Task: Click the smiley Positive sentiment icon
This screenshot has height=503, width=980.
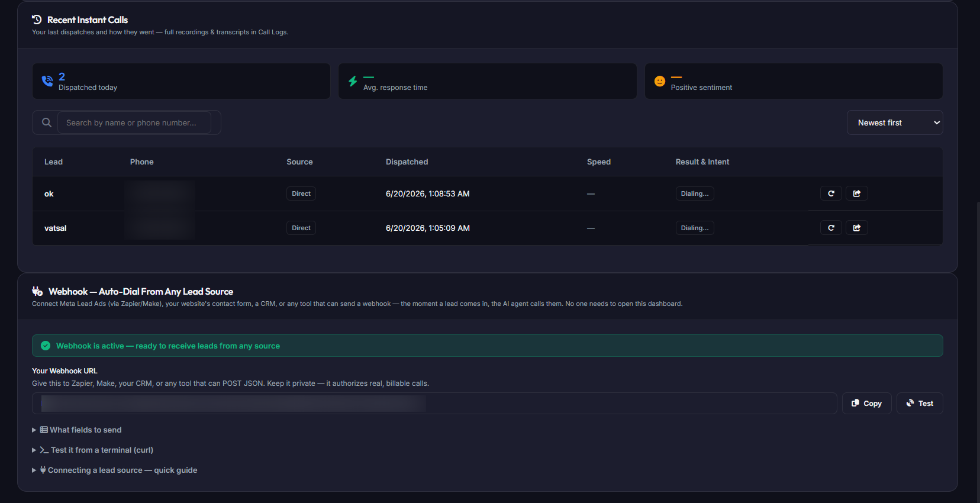Action: [x=659, y=81]
